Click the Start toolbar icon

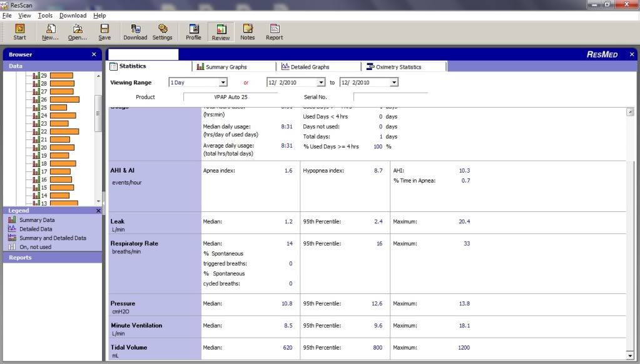pos(19,32)
